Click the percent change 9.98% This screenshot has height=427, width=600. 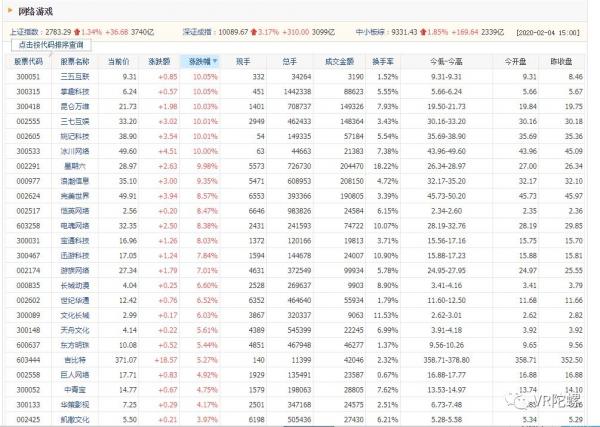point(207,166)
